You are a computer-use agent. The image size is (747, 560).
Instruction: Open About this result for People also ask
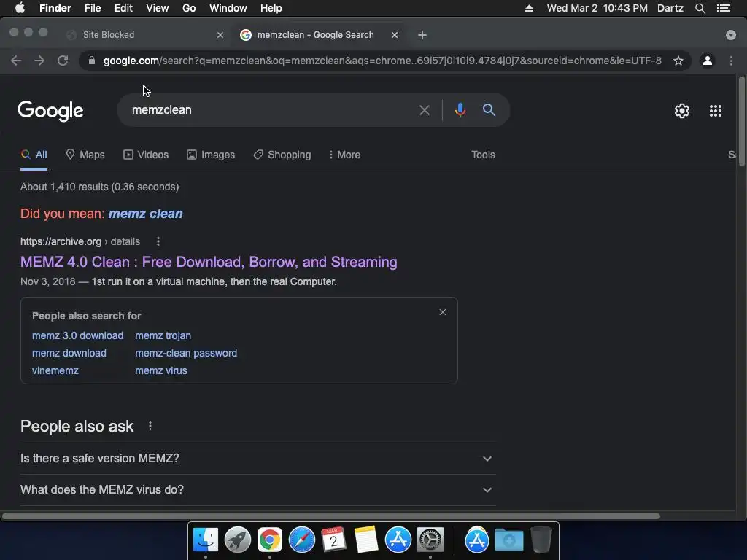(x=150, y=426)
